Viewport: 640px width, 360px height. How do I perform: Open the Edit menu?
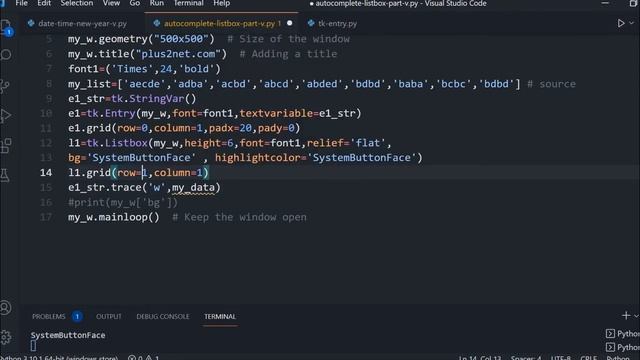[x=44, y=3]
